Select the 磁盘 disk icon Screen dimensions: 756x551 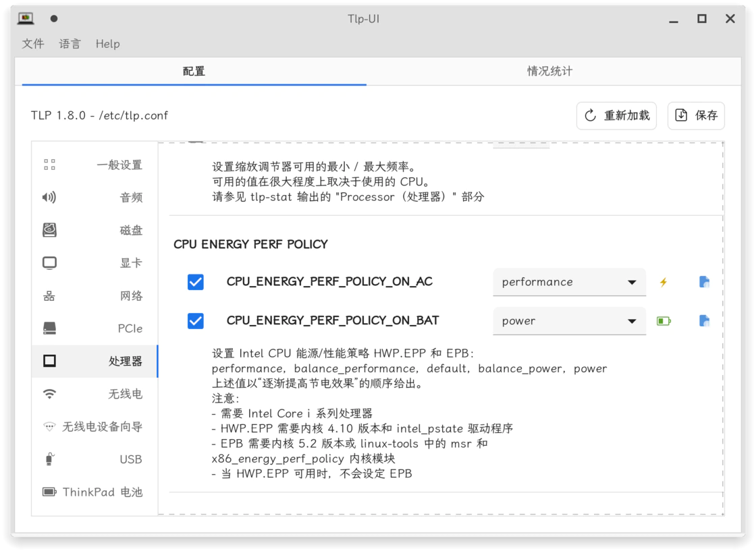click(x=49, y=230)
